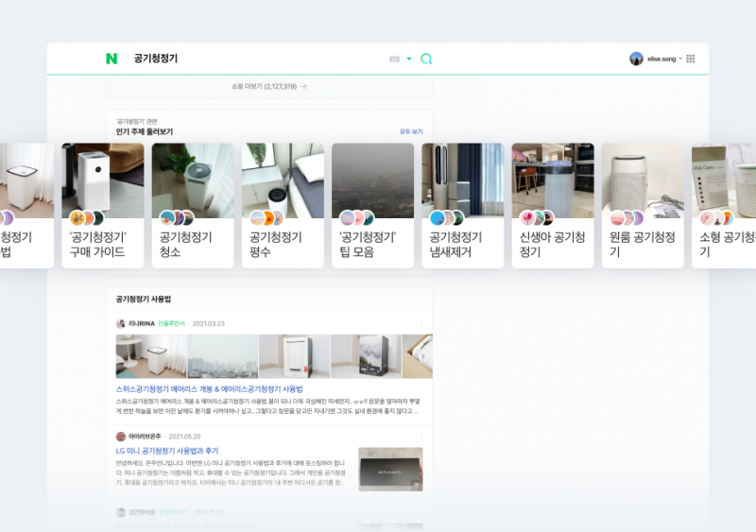
Task: Click the 신생아 공기청정기 card image
Action: (553, 180)
